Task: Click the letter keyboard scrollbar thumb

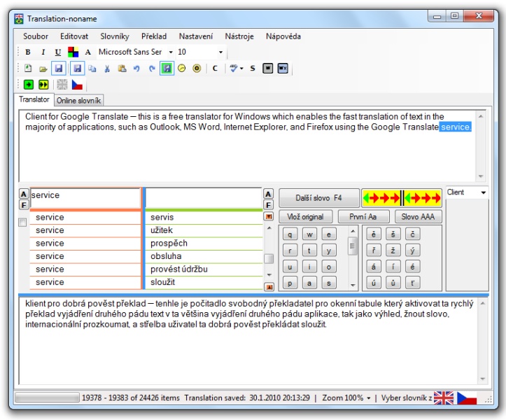Action: pyautogui.click(x=353, y=246)
